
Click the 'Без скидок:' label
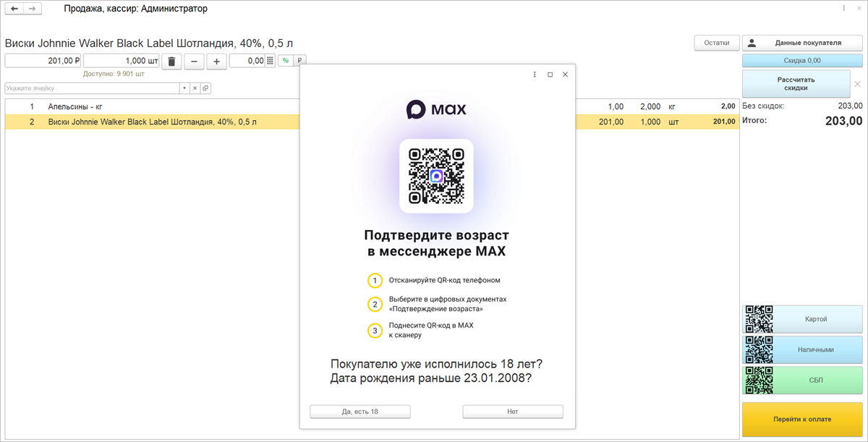point(763,106)
